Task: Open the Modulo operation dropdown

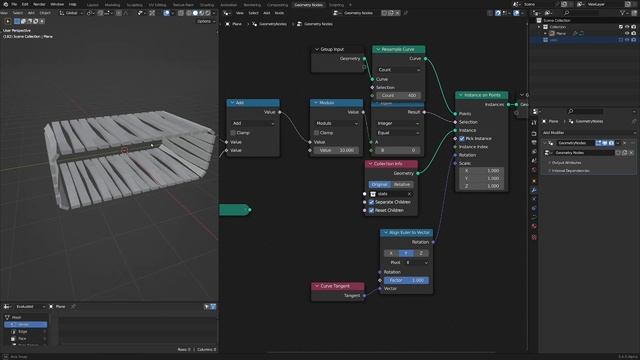Action: coord(337,123)
